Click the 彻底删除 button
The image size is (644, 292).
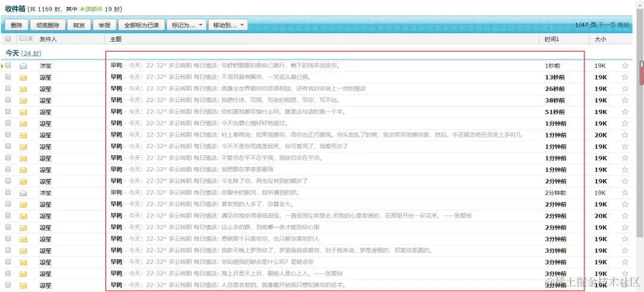pos(48,25)
